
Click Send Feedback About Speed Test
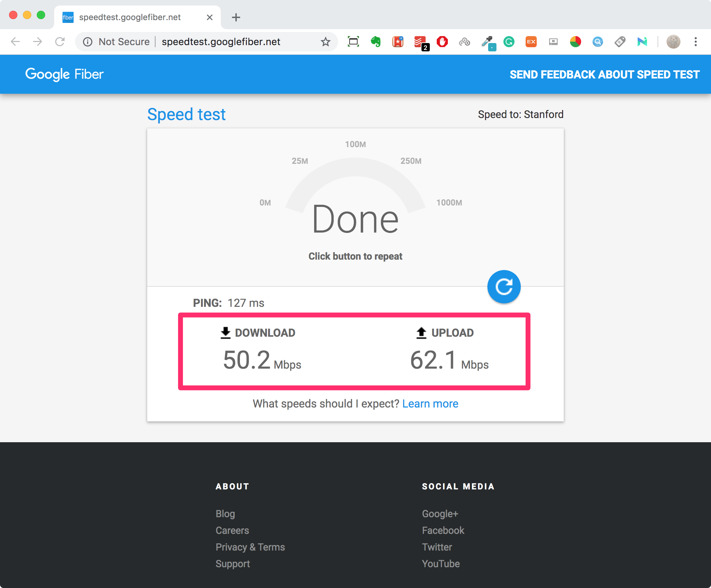click(x=604, y=75)
